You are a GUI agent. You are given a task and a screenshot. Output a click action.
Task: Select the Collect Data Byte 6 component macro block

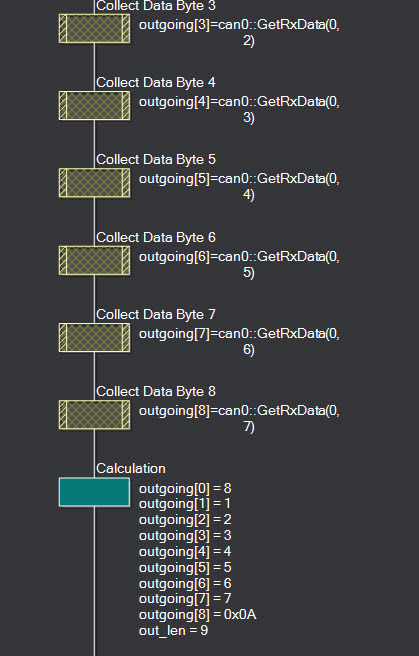click(x=95, y=261)
